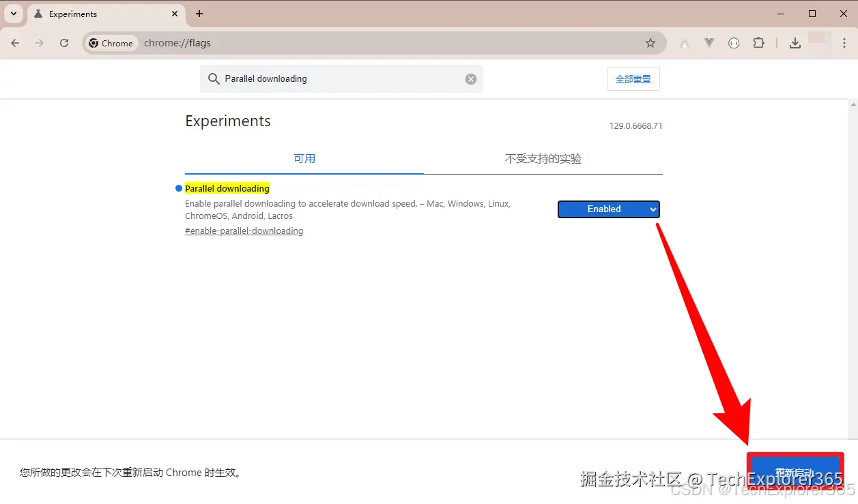
Task: Switch to the 可用 tab
Action: tap(304, 159)
